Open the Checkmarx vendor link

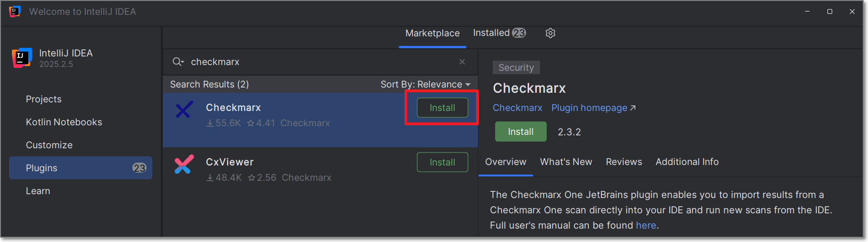pos(518,108)
